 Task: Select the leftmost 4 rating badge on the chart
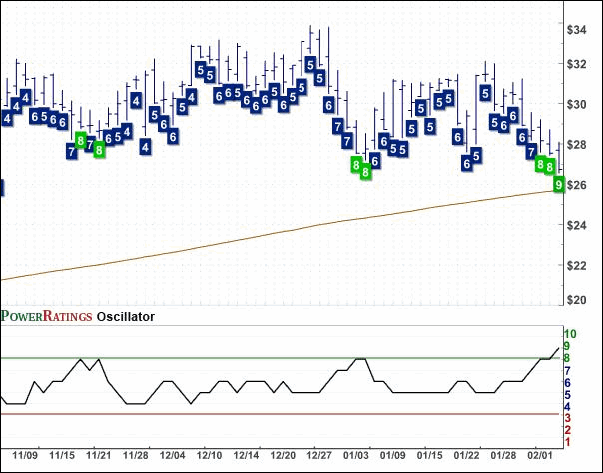[x=8, y=118]
